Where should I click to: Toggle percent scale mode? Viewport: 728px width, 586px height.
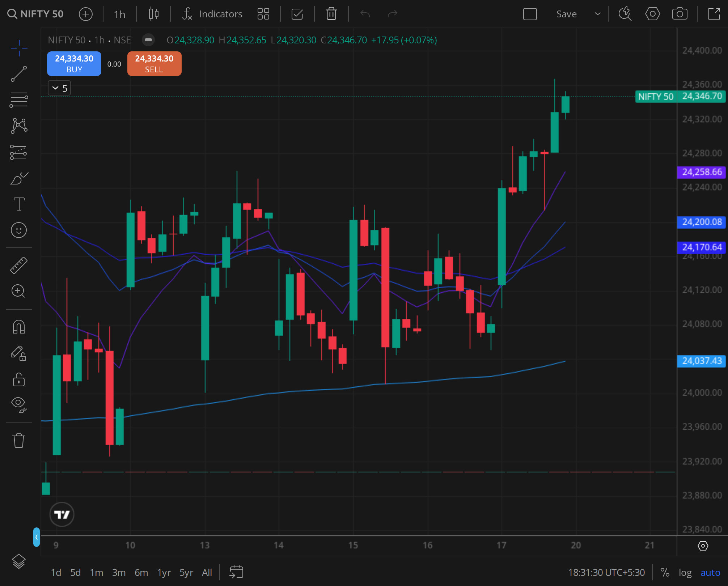(x=665, y=573)
